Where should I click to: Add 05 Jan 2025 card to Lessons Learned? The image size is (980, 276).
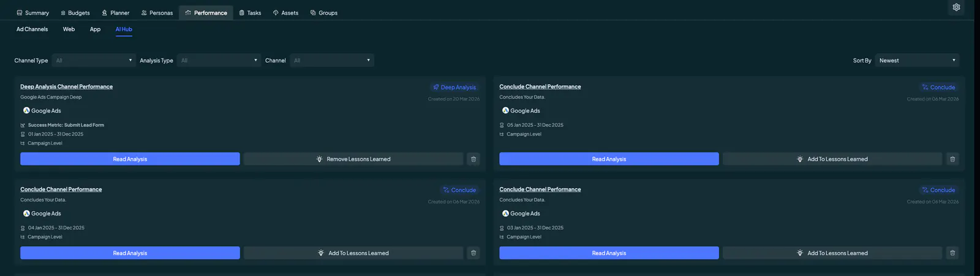click(832, 159)
